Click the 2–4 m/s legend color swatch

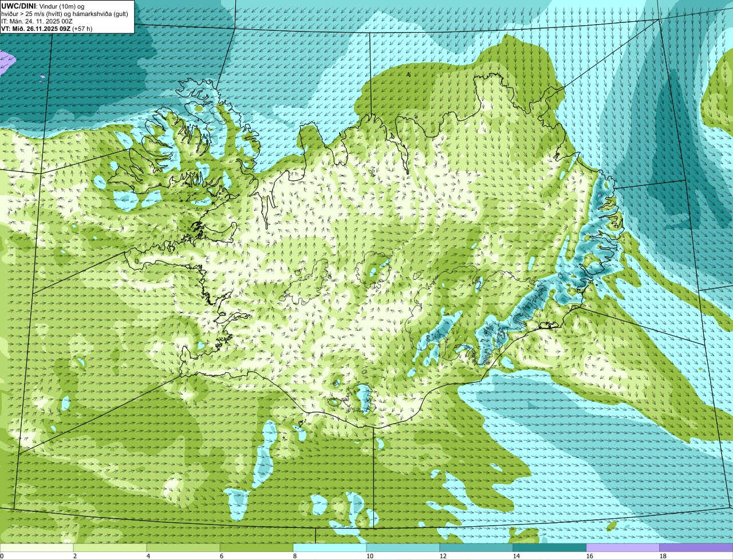click(110, 547)
